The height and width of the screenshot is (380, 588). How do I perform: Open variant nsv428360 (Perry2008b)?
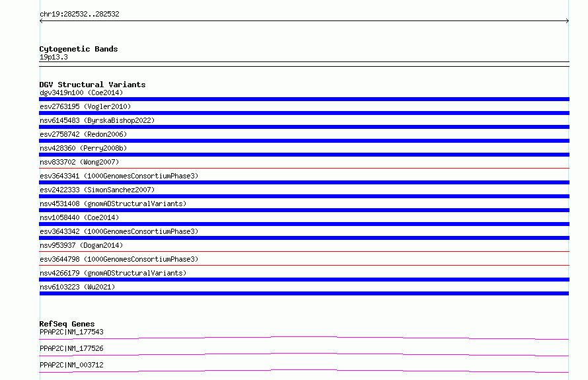click(83, 148)
